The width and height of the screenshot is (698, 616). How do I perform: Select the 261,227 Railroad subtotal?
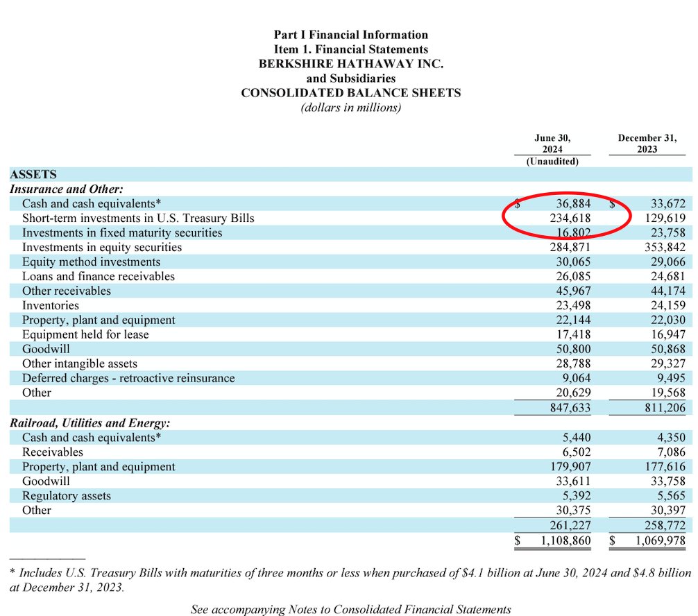[x=570, y=525]
